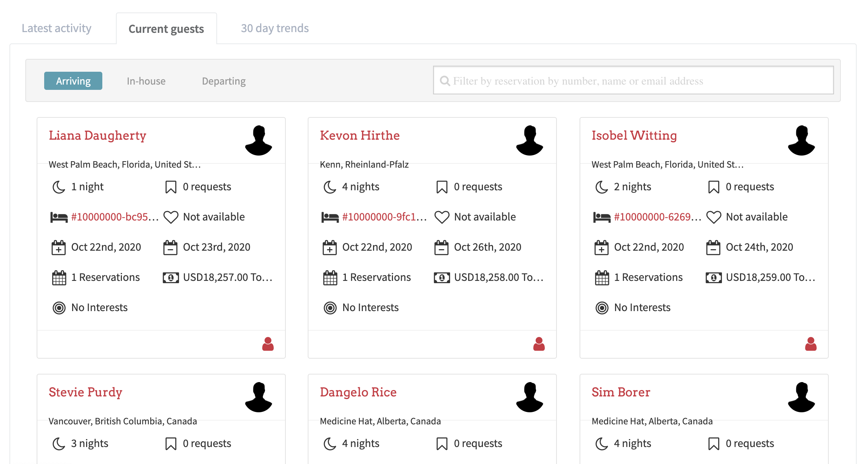Viewport: 868px width, 464px height.
Task: Click bed icon on Kevon Hirthe card
Action: tap(330, 217)
